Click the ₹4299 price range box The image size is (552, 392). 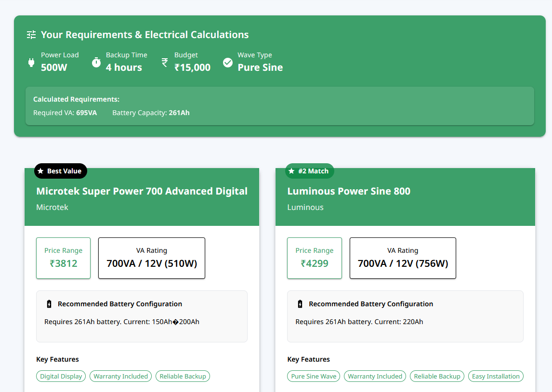coord(315,258)
